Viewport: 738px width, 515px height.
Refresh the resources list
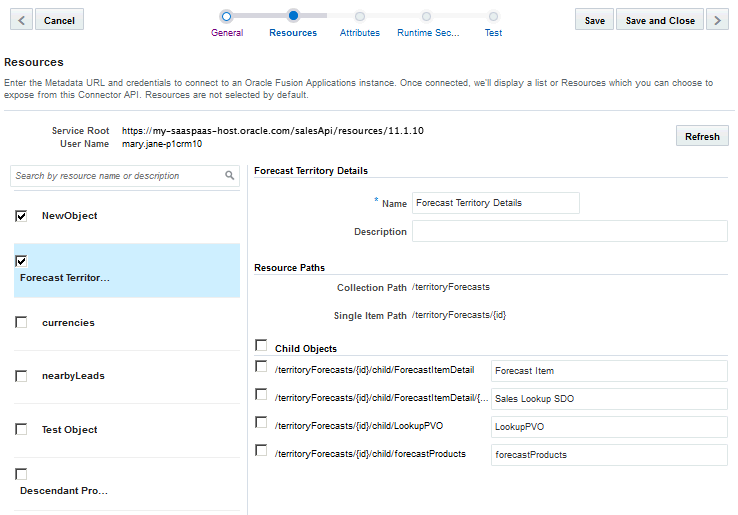[x=702, y=137]
